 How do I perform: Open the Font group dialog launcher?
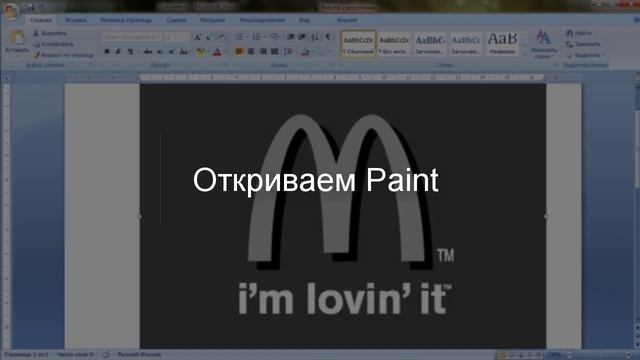[x=225, y=65]
